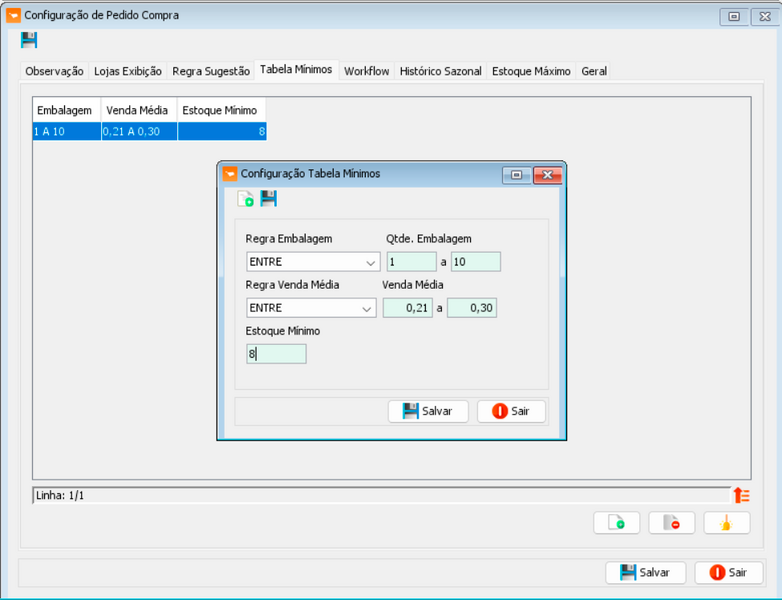The width and height of the screenshot is (782, 600).
Task: Focus the Qtde. Embalagem end field with 10
Action: pyautogui.click(x=476, y=262)
